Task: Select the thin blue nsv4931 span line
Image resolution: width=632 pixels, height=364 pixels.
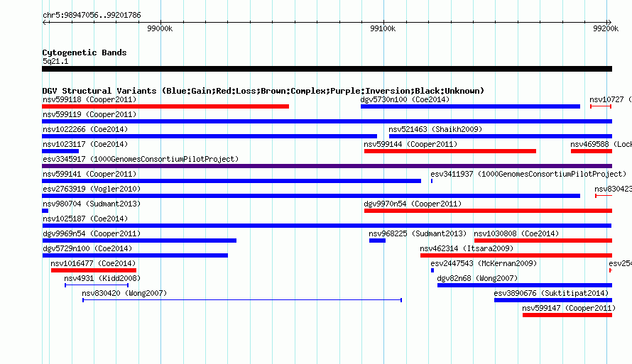Action: (x=97, y=285)
